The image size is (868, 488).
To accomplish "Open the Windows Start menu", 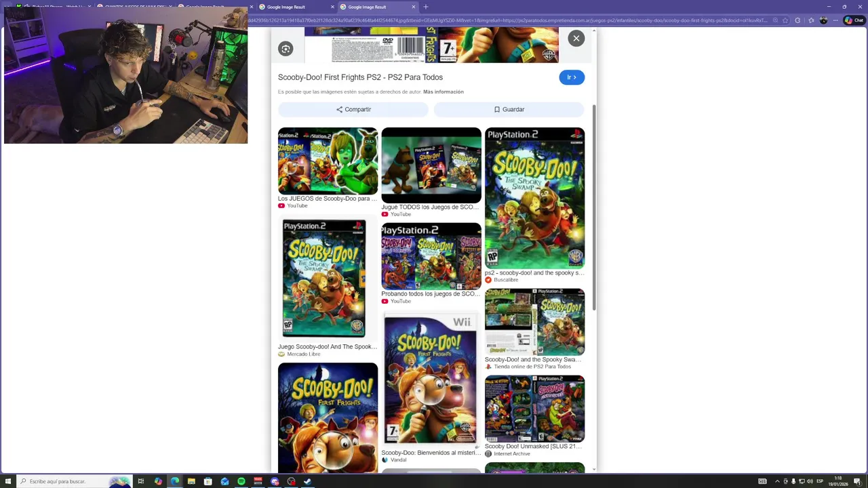I will (7, 481).
